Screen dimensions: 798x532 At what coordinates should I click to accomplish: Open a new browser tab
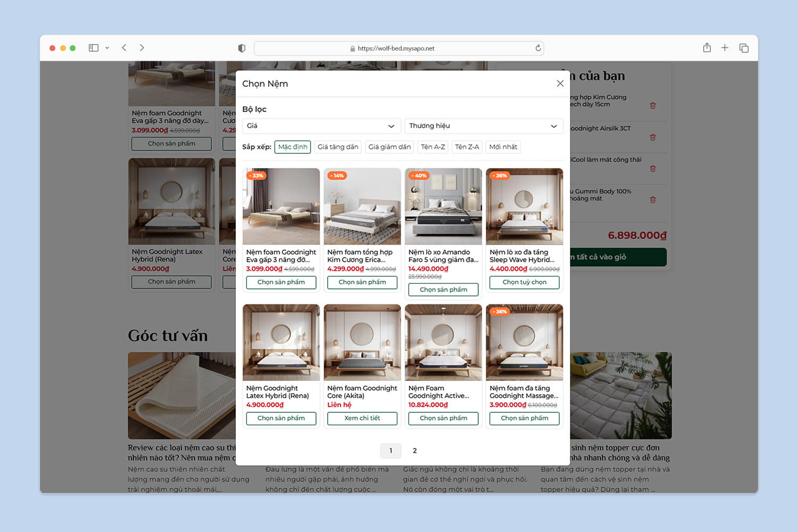(725, 48)
